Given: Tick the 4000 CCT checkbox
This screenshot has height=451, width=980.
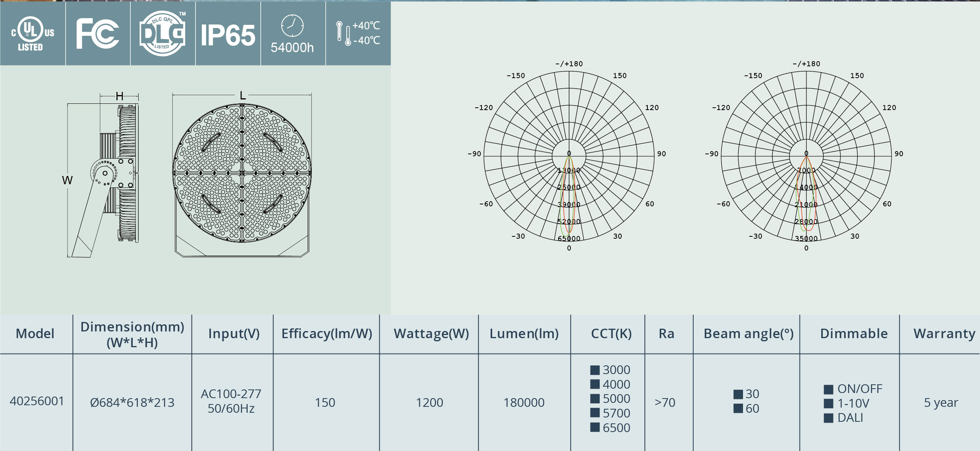Looking at the screenshot, I should [x=595, y=384].
